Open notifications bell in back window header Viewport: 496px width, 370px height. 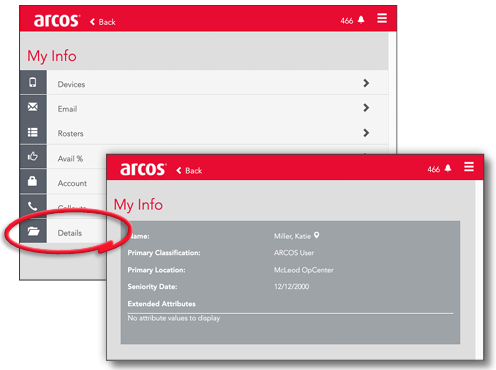[361, 20]
